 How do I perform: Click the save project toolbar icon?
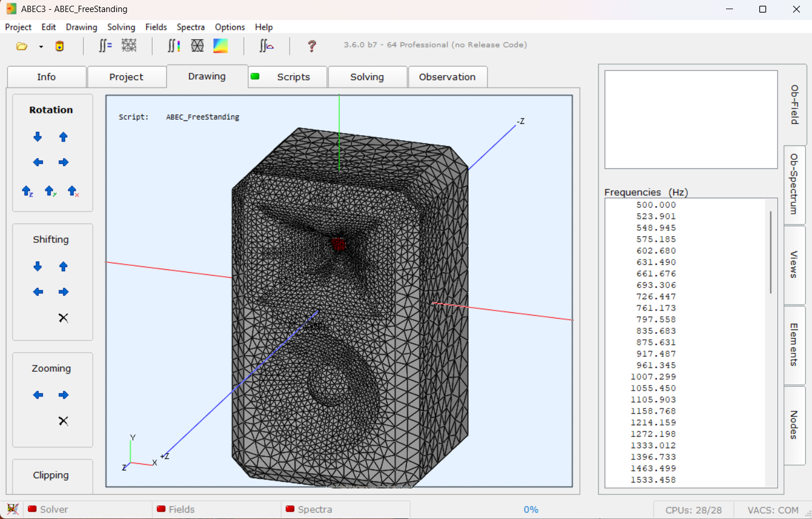pyautogui.click(x=60, y=46)
